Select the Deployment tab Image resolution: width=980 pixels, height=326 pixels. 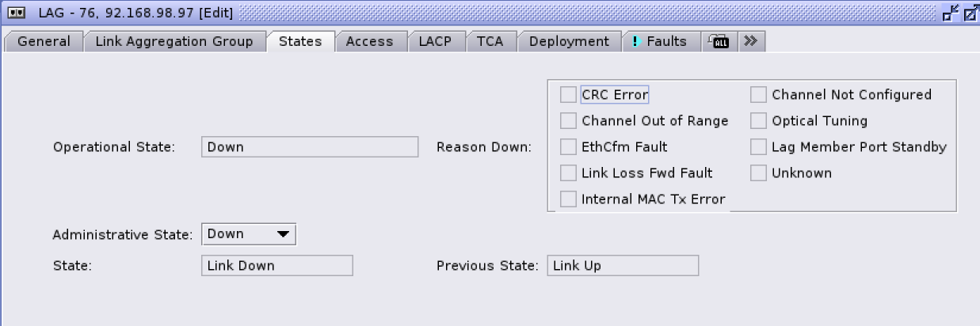[569, 42]
